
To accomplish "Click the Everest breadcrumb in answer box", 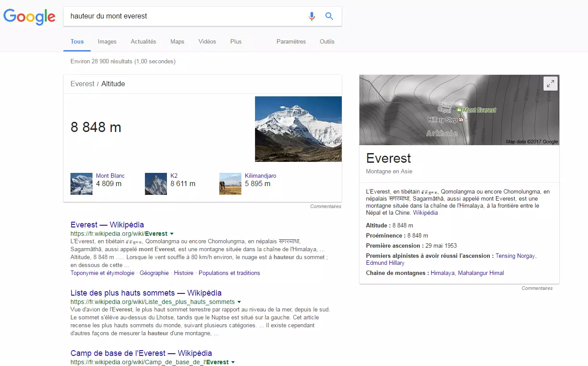I will [x=82, y=84].
